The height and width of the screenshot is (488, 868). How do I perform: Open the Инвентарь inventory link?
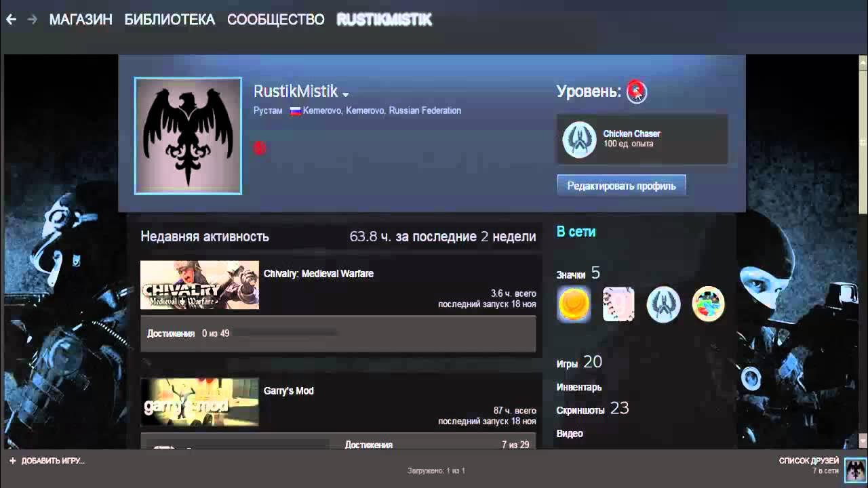(x=579, y=388)
